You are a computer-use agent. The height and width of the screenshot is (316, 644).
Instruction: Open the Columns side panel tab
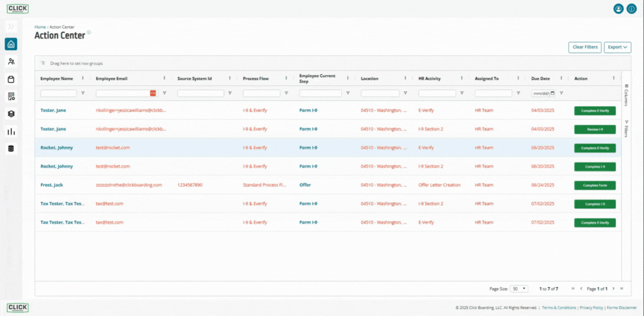pos(626,95)
